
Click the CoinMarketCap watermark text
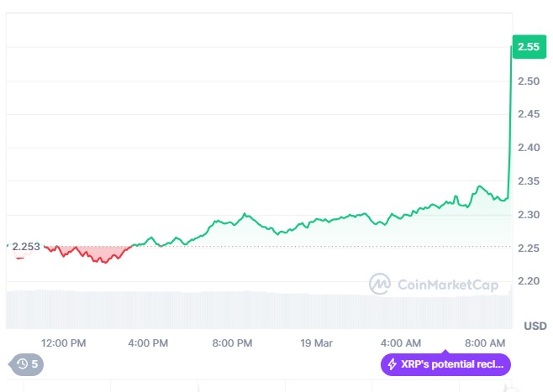click(x=447, y=285)
